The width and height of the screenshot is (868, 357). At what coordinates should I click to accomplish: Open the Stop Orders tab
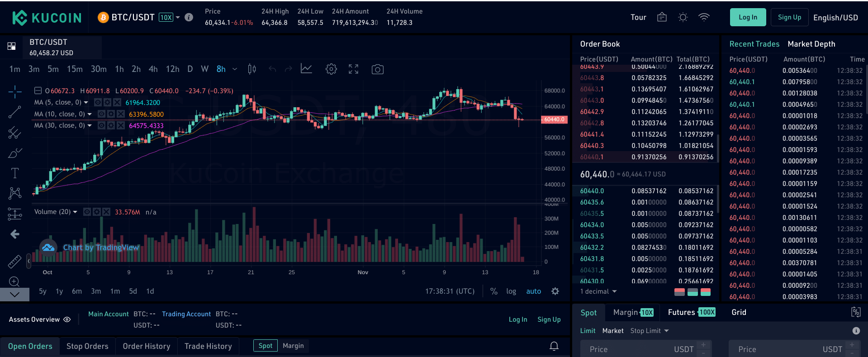(x=87, y=346)
